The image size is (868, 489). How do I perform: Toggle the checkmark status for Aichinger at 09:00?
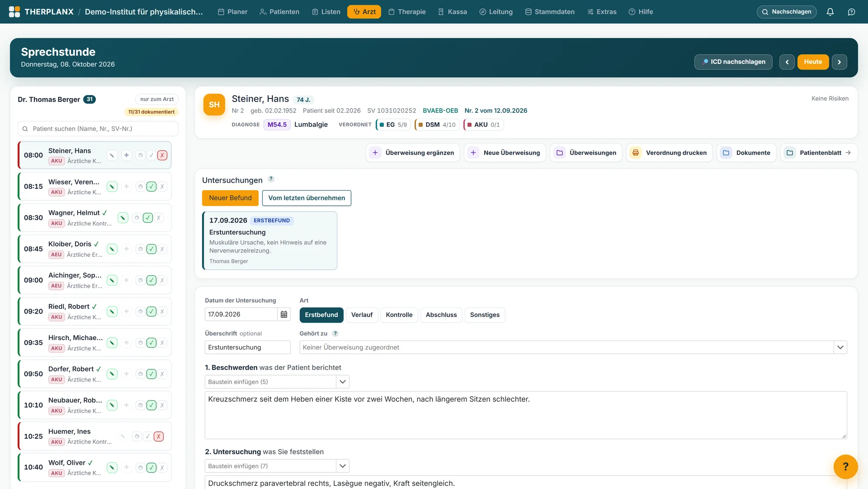151,280
